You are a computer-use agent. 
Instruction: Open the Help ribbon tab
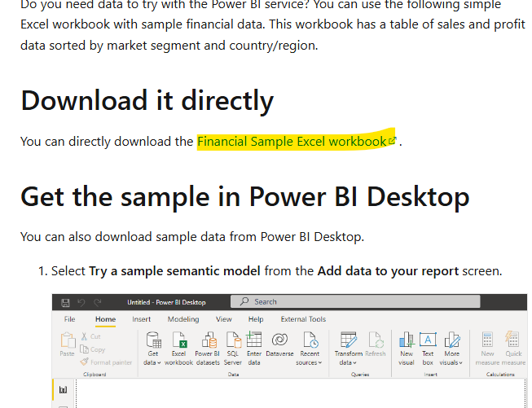pyautogui.click(x=256, y=319)
